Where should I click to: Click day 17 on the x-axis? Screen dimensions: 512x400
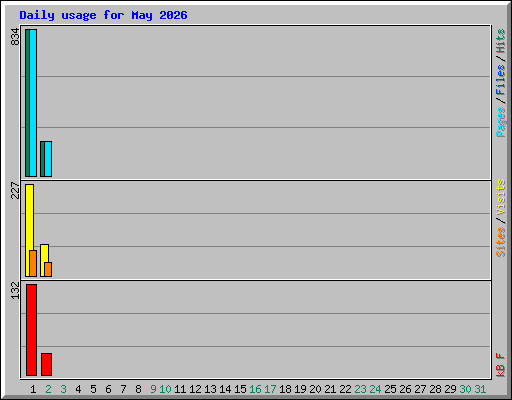pos(270,389)
